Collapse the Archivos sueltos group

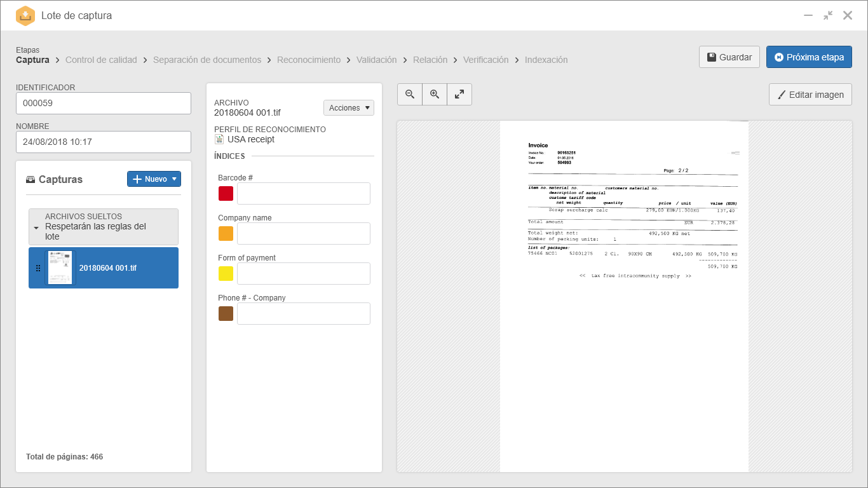pos(36,227)
